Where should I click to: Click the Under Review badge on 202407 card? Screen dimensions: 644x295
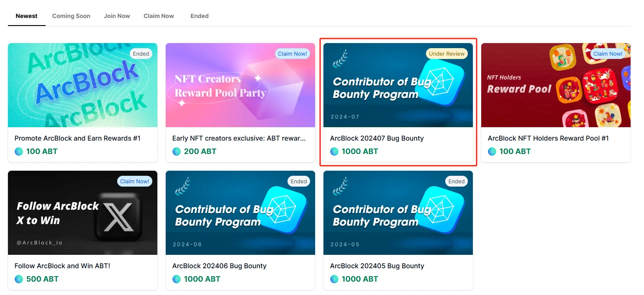pyautogui.click(x=447, y=54)
